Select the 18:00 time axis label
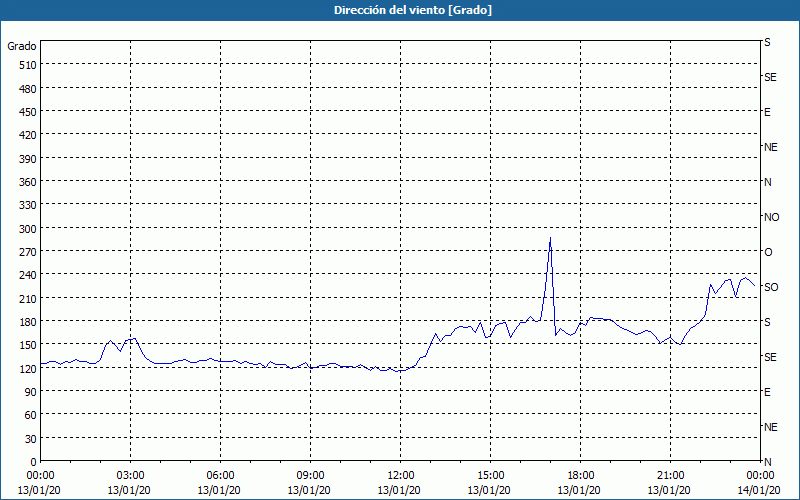 (581, 476)
